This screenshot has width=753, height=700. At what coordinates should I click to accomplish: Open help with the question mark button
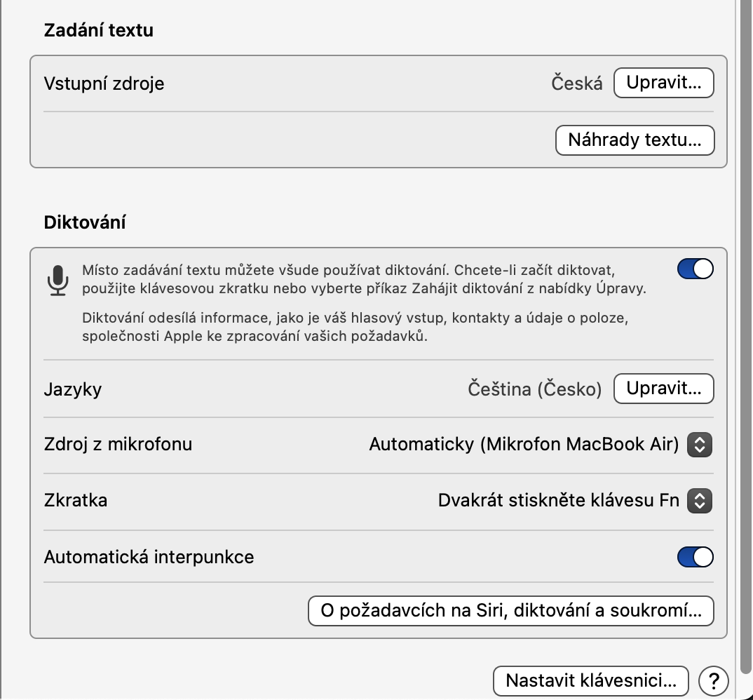click(714, 680)
